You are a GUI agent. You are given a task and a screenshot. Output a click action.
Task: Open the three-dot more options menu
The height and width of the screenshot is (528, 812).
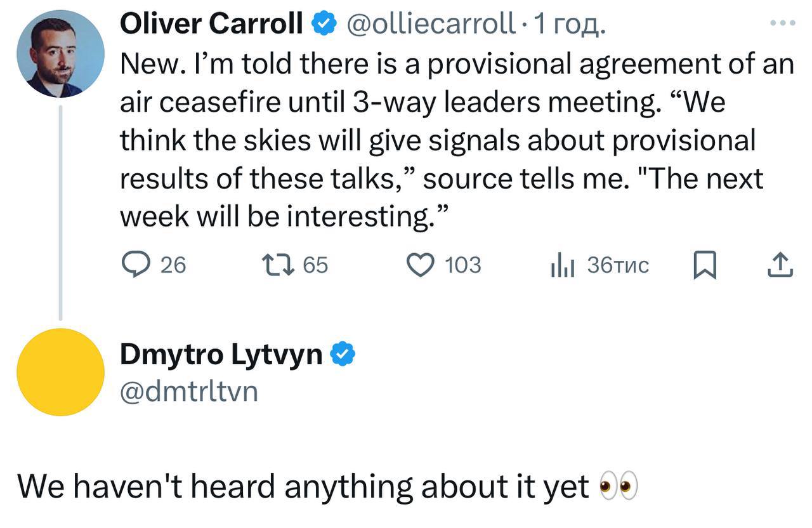coord(782,23)
